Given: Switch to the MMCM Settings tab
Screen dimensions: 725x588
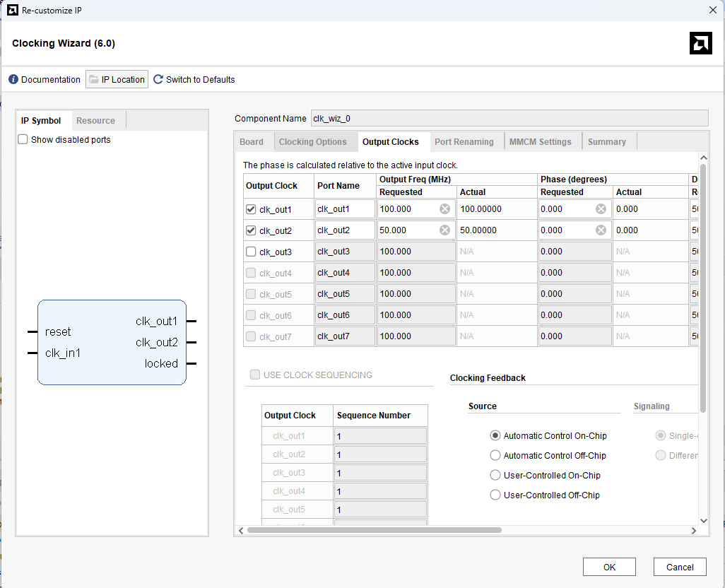Looking at the screenshot, I should coord(540,142).
